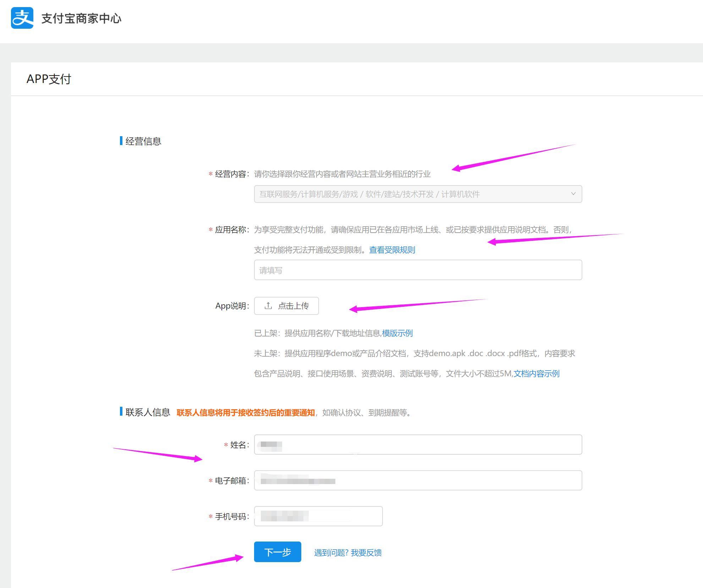The height and width of the screenshot is (588, 703).
Task: Click the App说明 field label
Action: pyautogui.click(x=232, y=306)
